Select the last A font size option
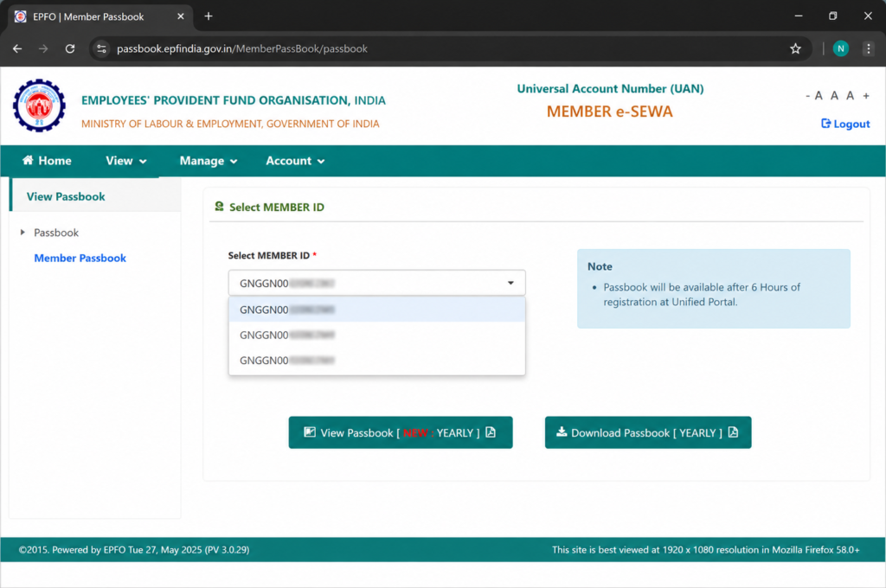The height and width of the screenshot is (588, 886). click(850, 96)
